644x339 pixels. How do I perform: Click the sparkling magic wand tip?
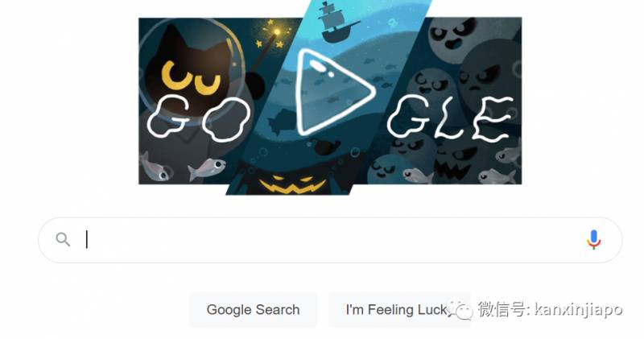tap(276, 33)
